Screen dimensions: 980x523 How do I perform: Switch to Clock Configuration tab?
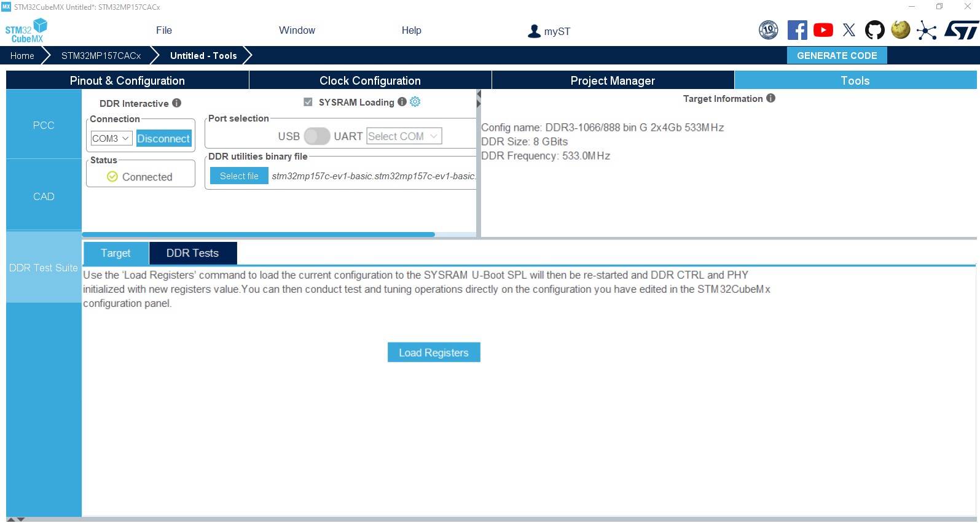tap(370, 80)
